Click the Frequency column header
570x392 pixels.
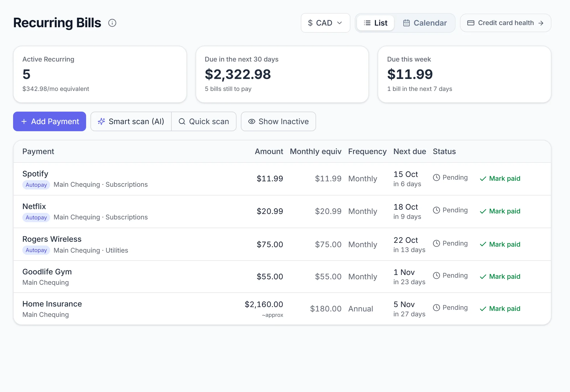[367, 151]
